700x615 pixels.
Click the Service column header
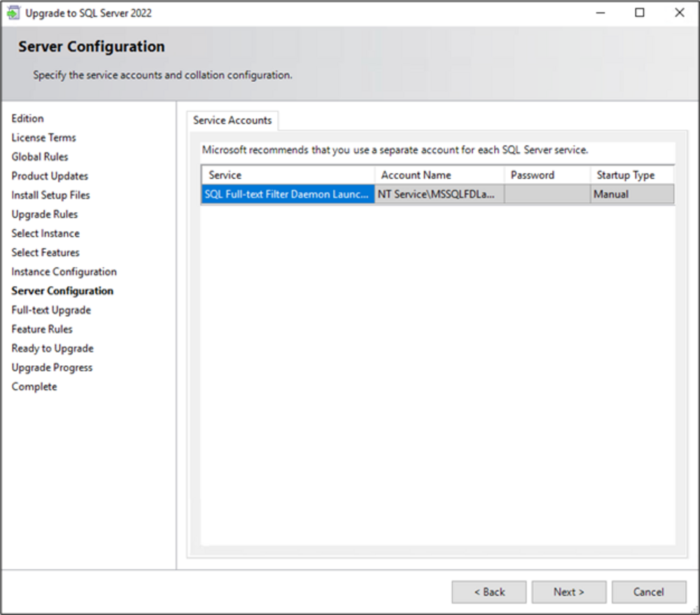pyautogui.click(x=288, y=175)
